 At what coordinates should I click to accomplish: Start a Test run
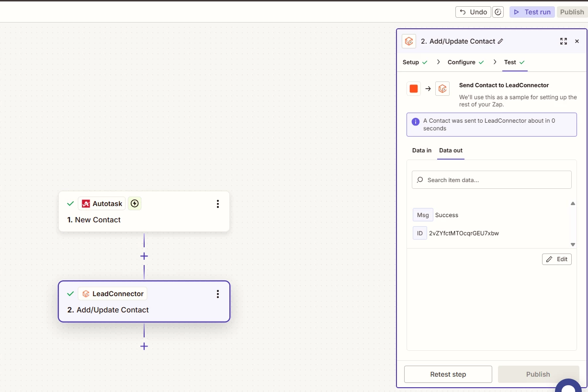coord(532,12)
